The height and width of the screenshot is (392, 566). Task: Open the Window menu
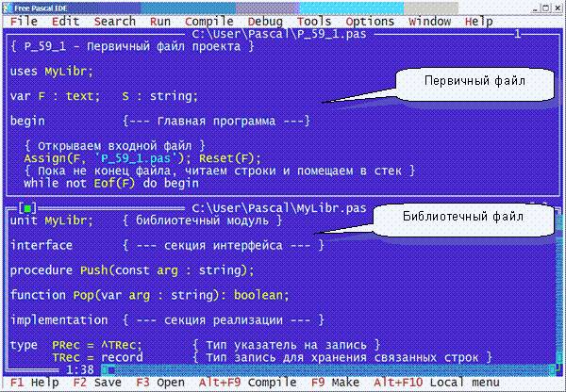pyautogui.click(x=429, y=22)
